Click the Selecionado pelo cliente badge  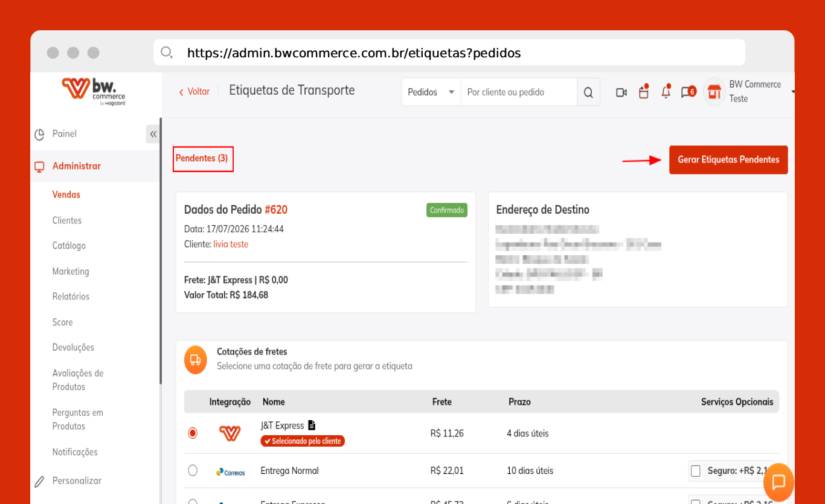303,441
